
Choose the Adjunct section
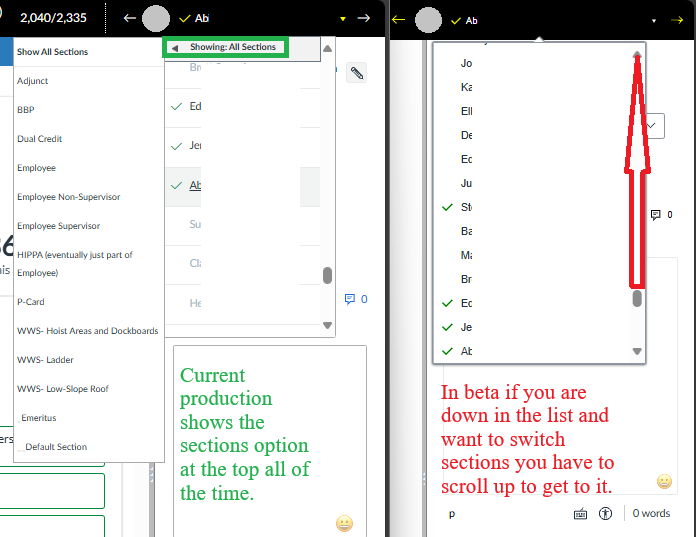tap(32, 81)
